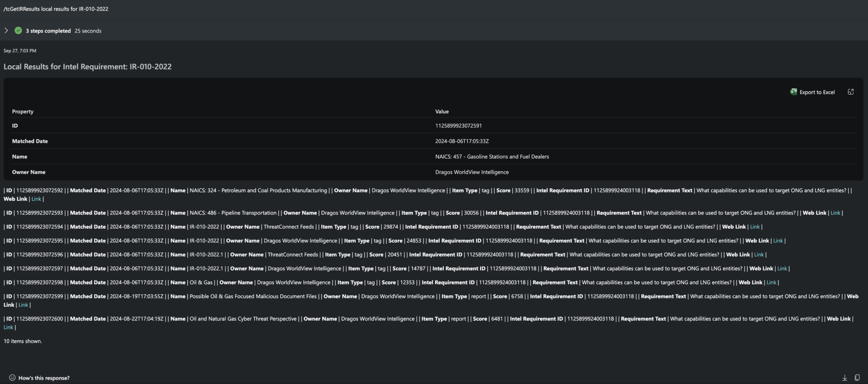This screenshot has height=384, width=868.
Task: Open Web Link for NAICS 486 Pipeline Transportation
Action: click(835, 213)
